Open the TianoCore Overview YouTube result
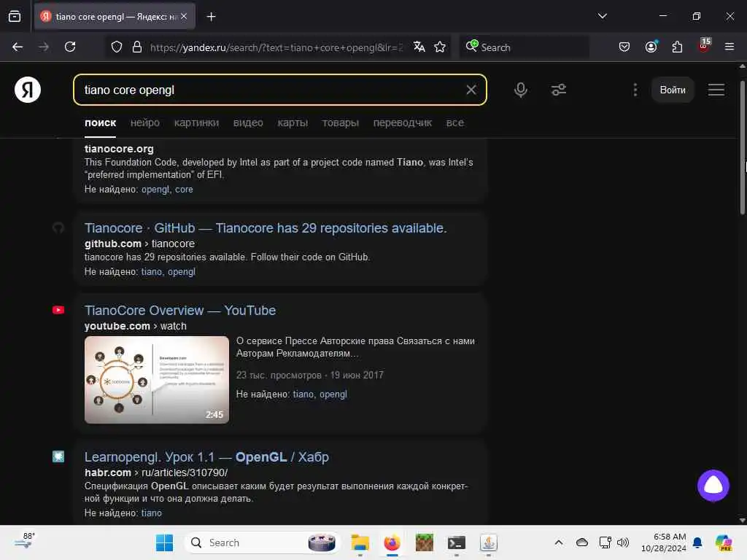 [180, 311]
